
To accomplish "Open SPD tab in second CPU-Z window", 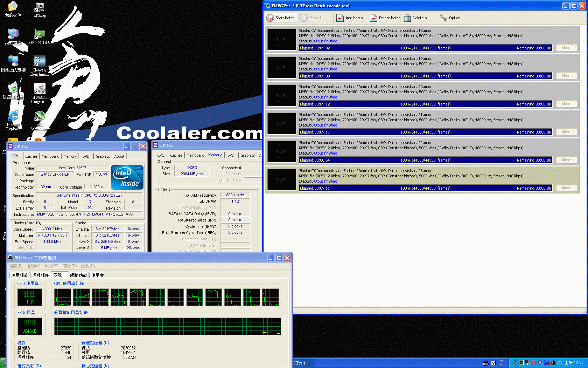I will 231,155.
